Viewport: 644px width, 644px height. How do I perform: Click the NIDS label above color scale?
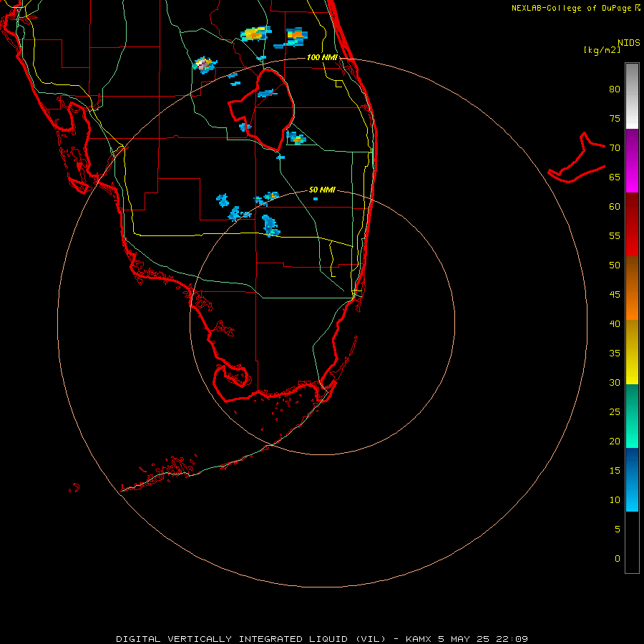tap(629, 43)
